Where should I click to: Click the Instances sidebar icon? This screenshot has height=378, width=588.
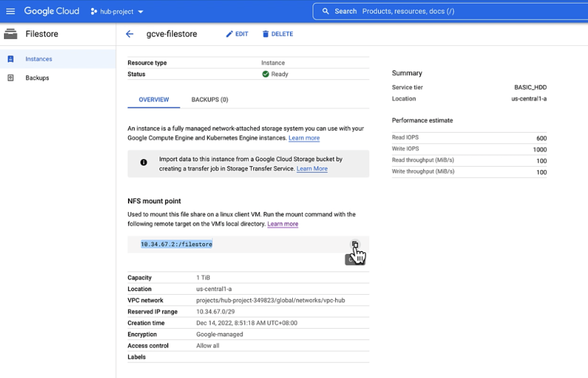(x=10, y=59)
